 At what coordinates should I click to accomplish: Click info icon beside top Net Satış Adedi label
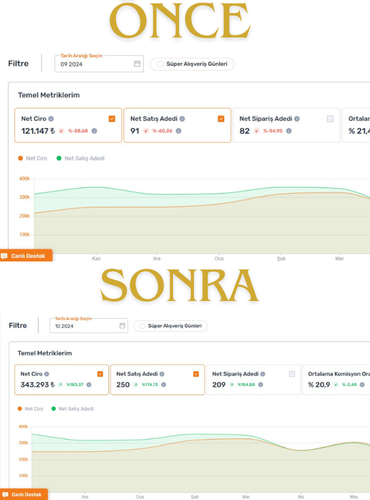tap(182, 119)
